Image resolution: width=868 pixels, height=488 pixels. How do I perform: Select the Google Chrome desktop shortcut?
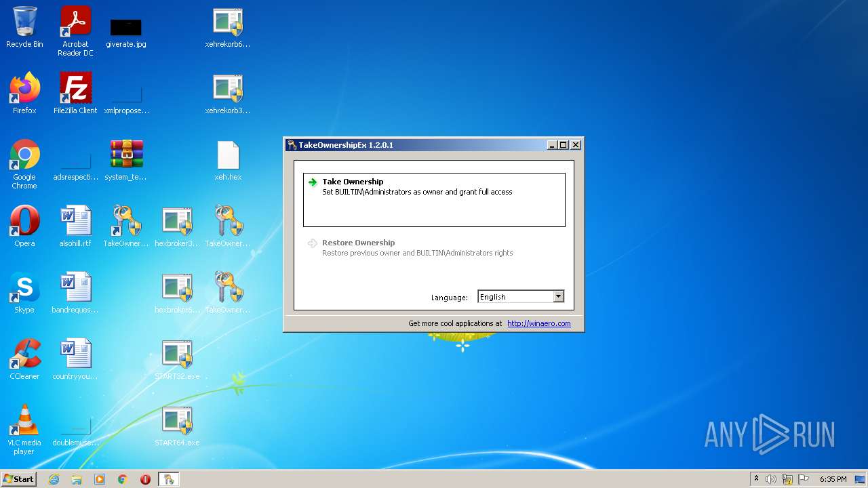coord(24,164)
